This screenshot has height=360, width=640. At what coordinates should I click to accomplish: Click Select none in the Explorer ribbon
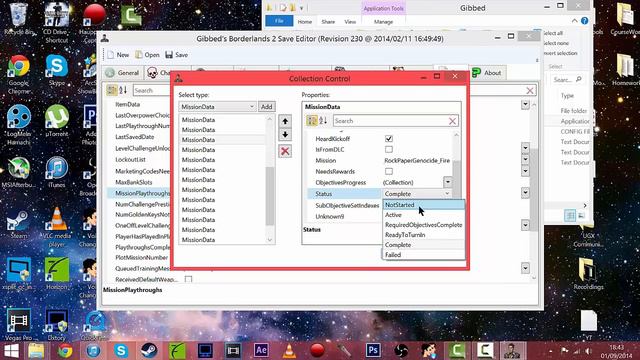(x=556, y=43)
